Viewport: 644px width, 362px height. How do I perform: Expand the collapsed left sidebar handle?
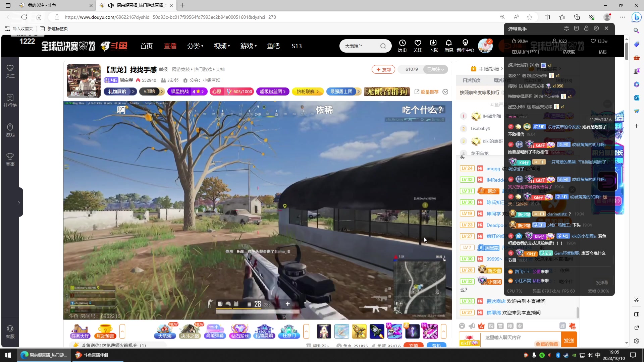click(x=19, y=202)
